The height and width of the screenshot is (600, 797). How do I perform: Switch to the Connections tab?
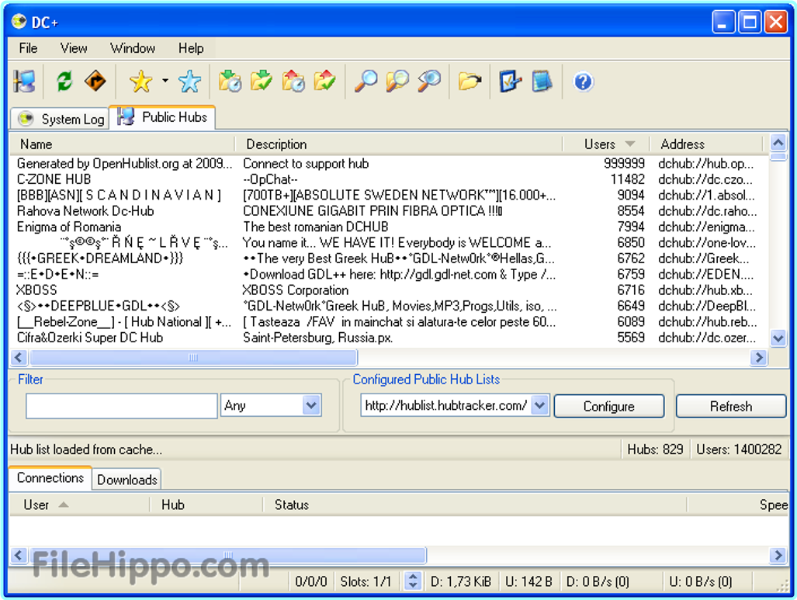click(50, 478)
